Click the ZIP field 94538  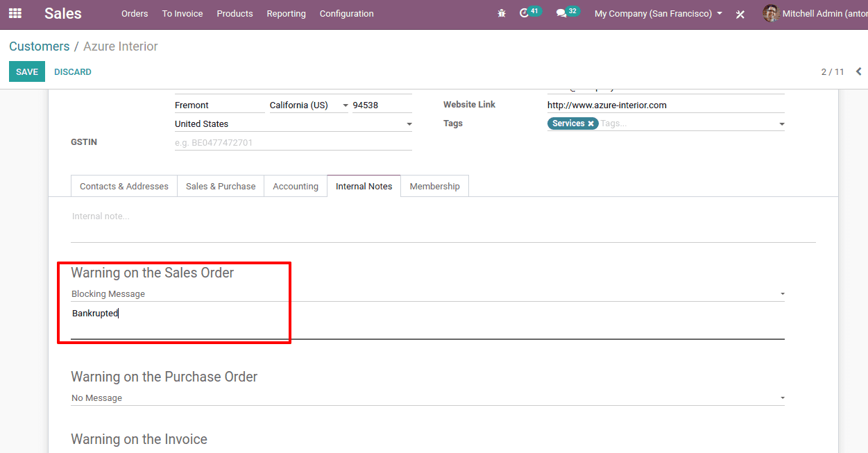pyautogui.click(x=382, y=105)
